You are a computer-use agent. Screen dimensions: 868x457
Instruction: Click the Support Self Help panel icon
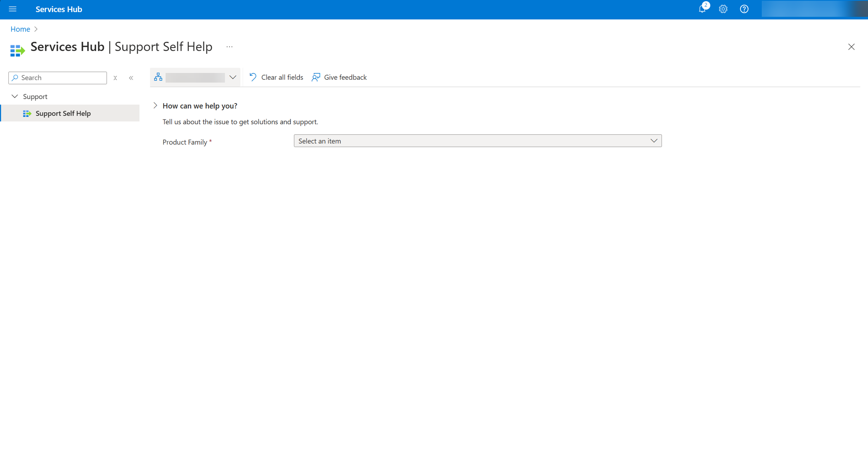(x=26, y=113)
